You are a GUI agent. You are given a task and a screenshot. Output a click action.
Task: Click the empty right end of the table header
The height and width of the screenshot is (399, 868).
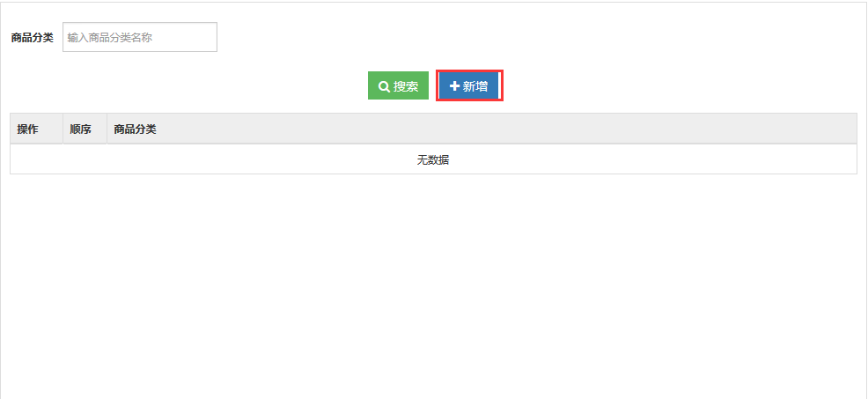click(775, 129)
